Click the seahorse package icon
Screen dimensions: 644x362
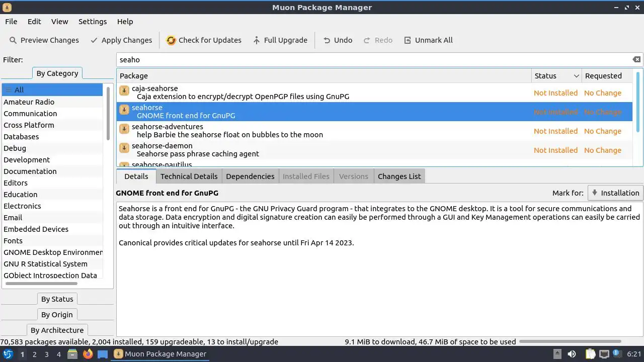tap(124, 110)
